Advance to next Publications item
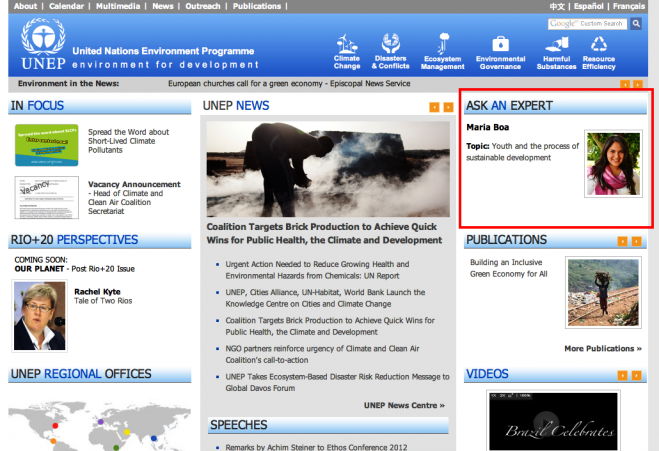This screenshot has width=659, height=451. pyautogui.click(x=636, y=241)
